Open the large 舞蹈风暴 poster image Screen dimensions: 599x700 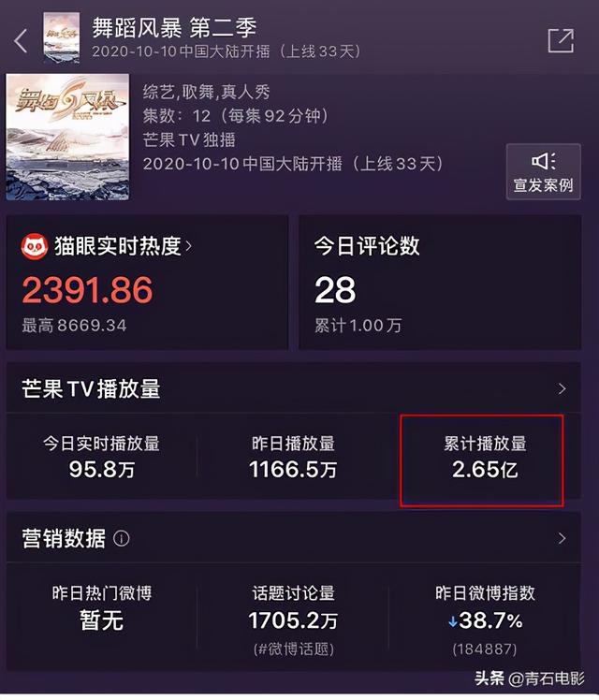(67, 137)
